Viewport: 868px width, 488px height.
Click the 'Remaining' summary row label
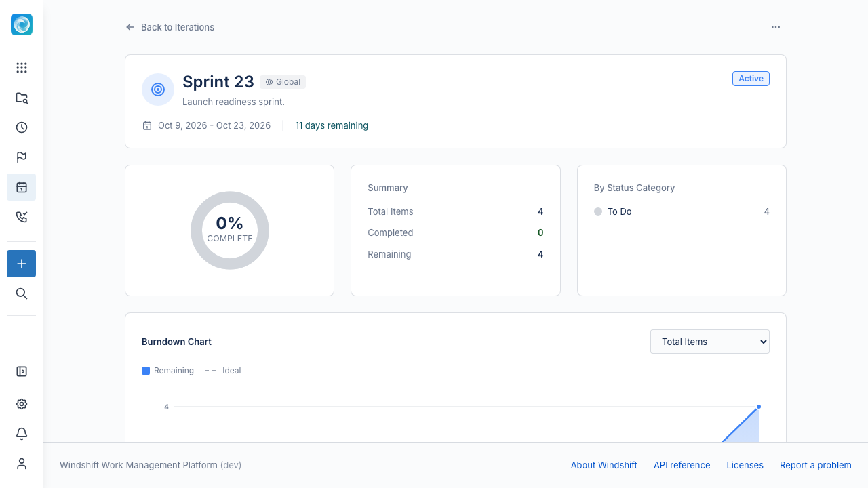(x=389, y=254)
